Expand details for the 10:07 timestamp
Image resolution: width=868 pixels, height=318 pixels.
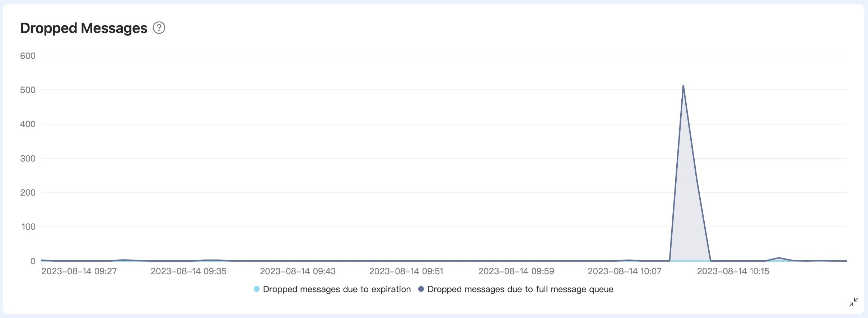coord(625,271)
